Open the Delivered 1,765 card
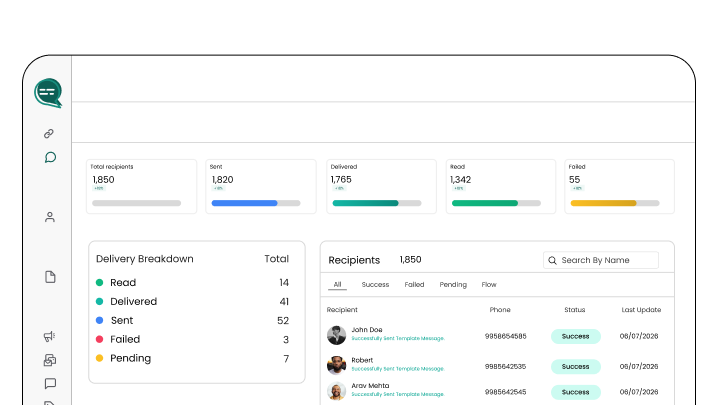Viewport: 720px width, 405px height. (x=381, y=186)
